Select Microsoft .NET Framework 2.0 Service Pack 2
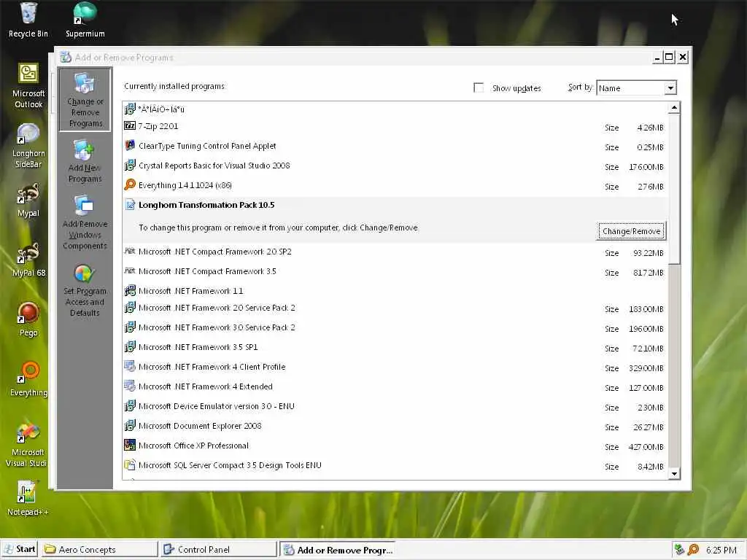The height and width of the screenshot is (560, 747). pyautogui.click(x=395, y=308)
